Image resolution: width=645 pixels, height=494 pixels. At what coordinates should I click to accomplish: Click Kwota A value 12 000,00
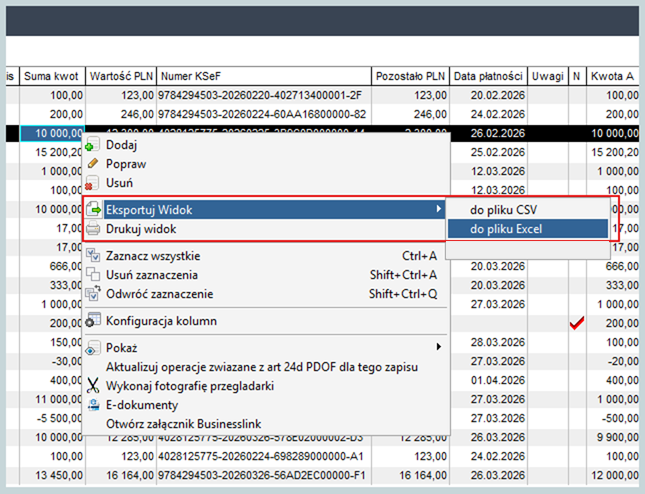[x=615, y=475]
